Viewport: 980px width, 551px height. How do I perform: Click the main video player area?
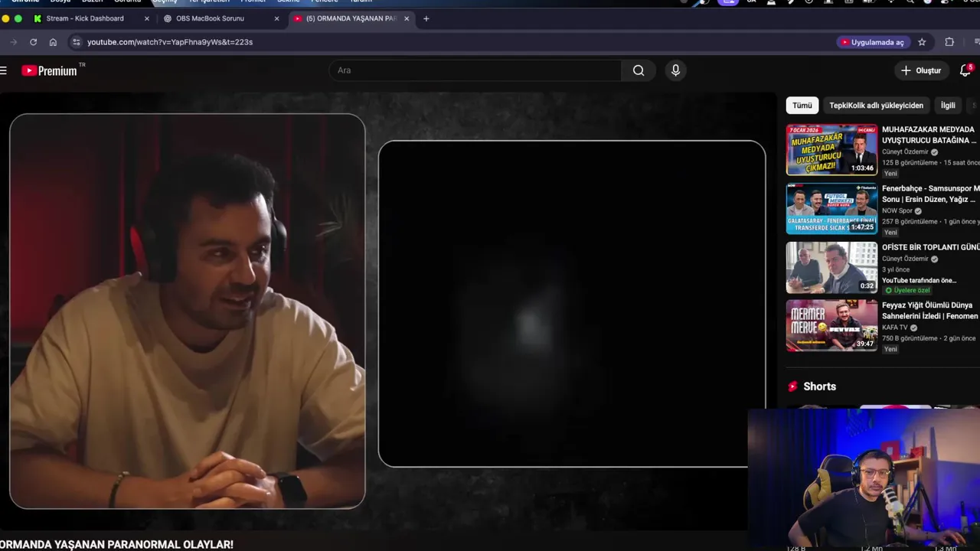click(x=388, y=311)
